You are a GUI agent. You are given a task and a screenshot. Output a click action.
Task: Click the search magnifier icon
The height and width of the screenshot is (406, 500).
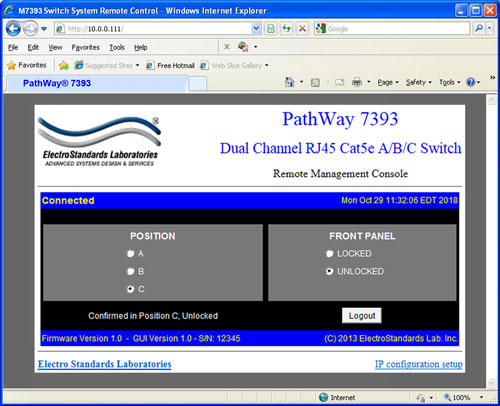(479, 29)
